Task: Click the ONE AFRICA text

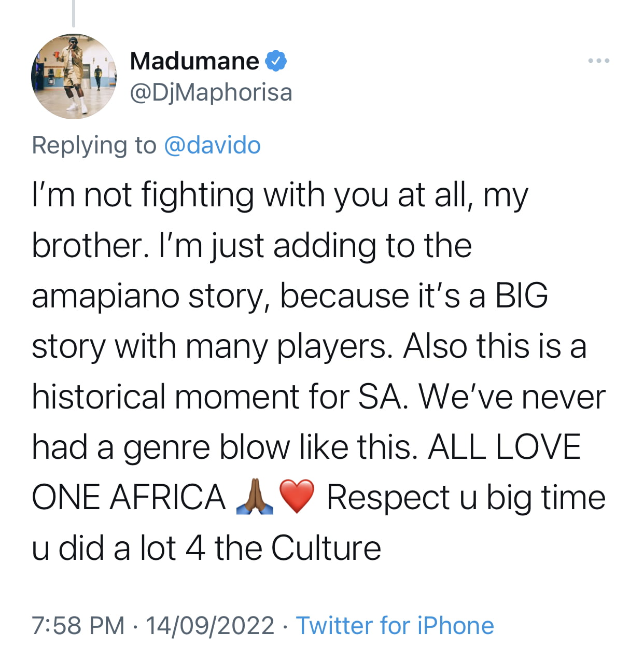Action: [129, 497]
